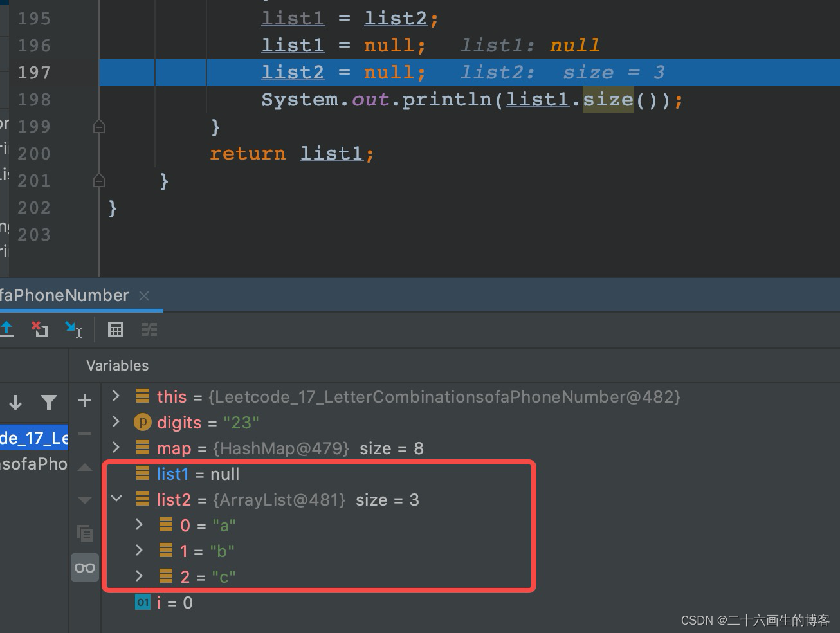Close the faPhoneNumber tab
The height and width of the screenshot is (633, 840).
144,295
